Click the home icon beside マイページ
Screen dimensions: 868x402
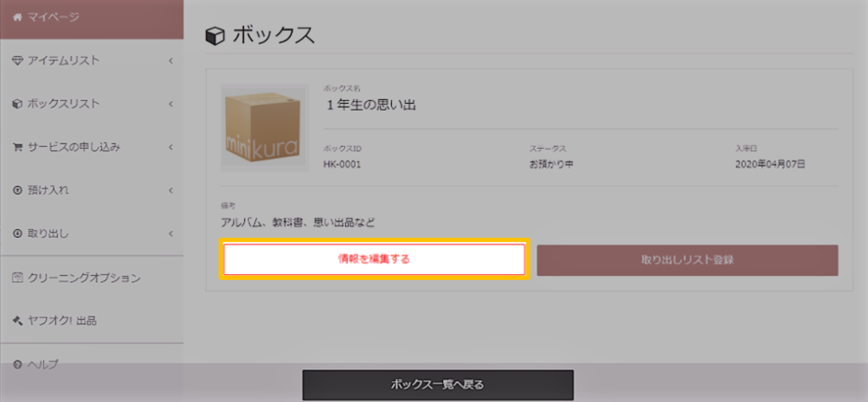point(17,17)
